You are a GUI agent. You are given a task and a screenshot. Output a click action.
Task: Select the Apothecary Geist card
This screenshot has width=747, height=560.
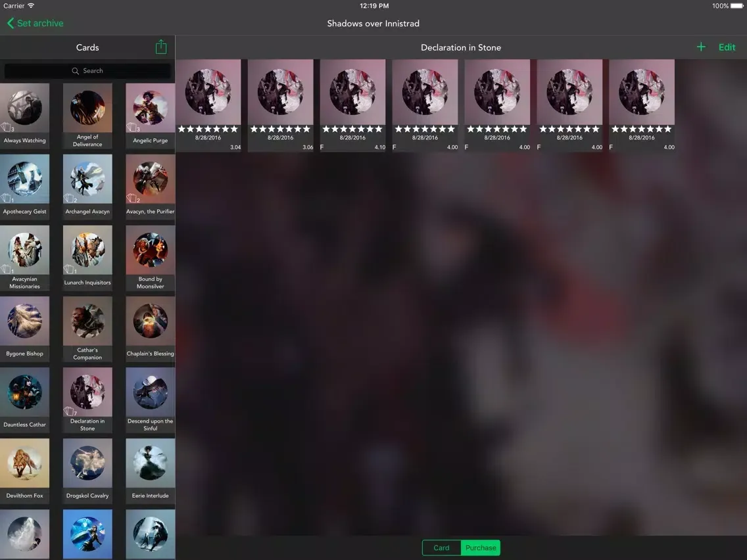point(25,187)
